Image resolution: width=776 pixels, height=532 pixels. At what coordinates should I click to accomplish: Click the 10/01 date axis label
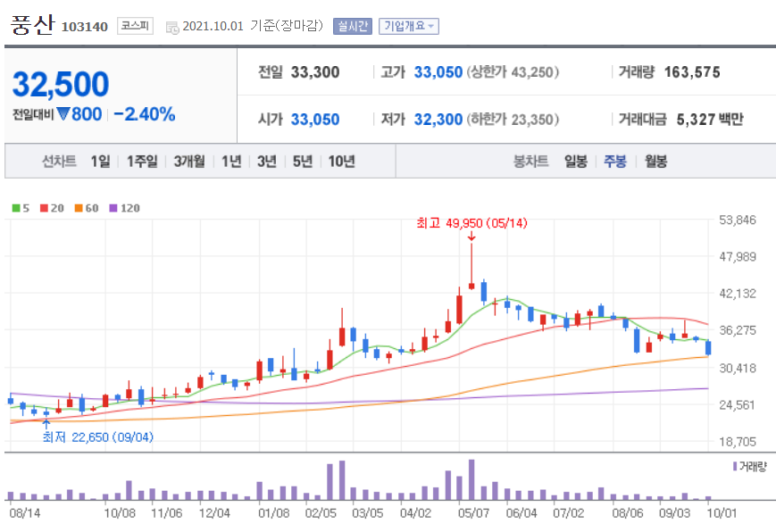click(x=722, y=512)
